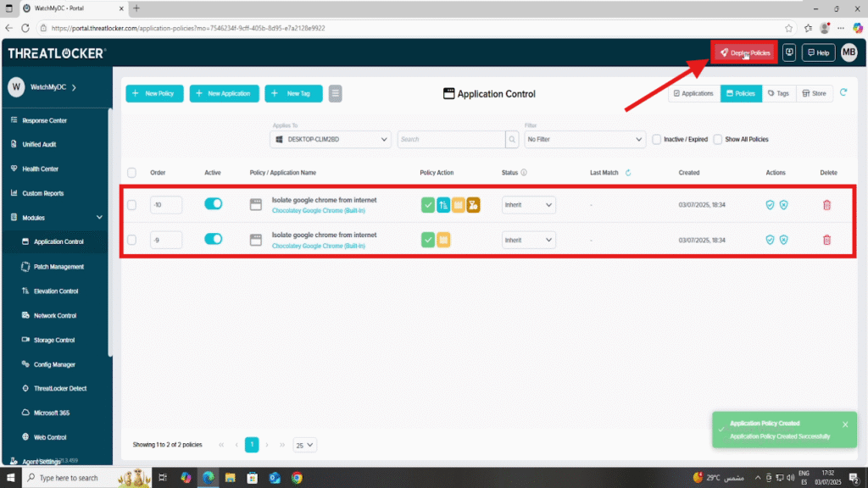Expand the WatchMyDC organization chevron
The image size is (868, 488).
click(x=75, y=87)
